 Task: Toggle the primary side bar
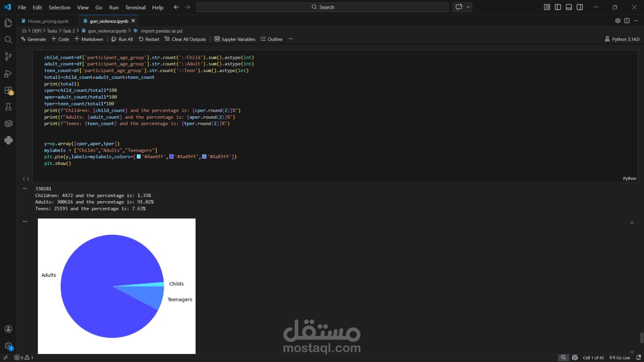click(558, 7)
